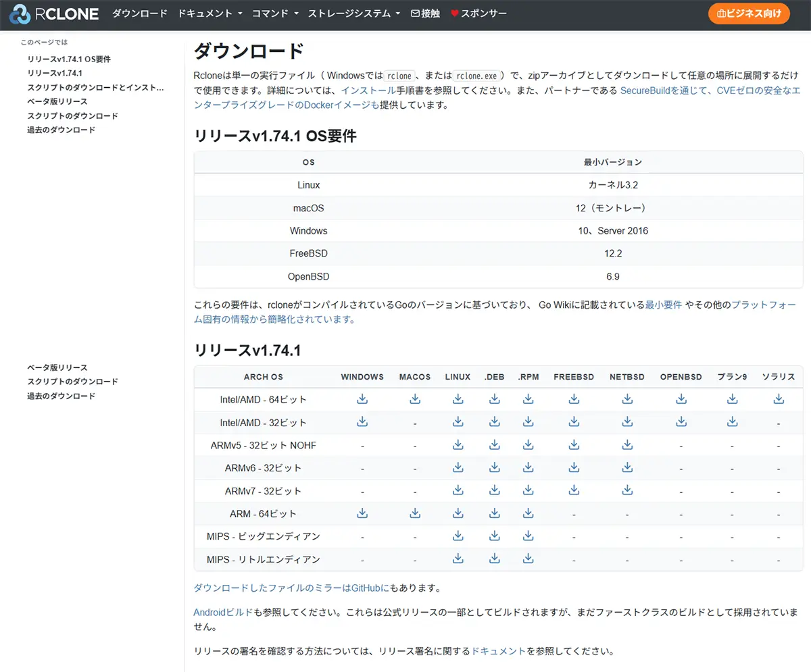This screenshot has width=811, height=672.
Task: Open the スポンサー sponsor page
Action: click(478, 13)
